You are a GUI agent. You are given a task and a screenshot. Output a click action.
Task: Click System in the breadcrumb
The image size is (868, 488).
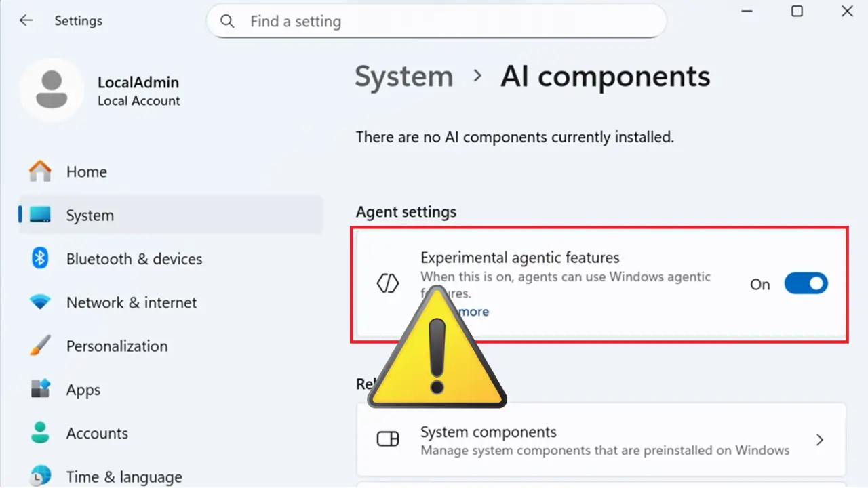(x=404, y=77)
